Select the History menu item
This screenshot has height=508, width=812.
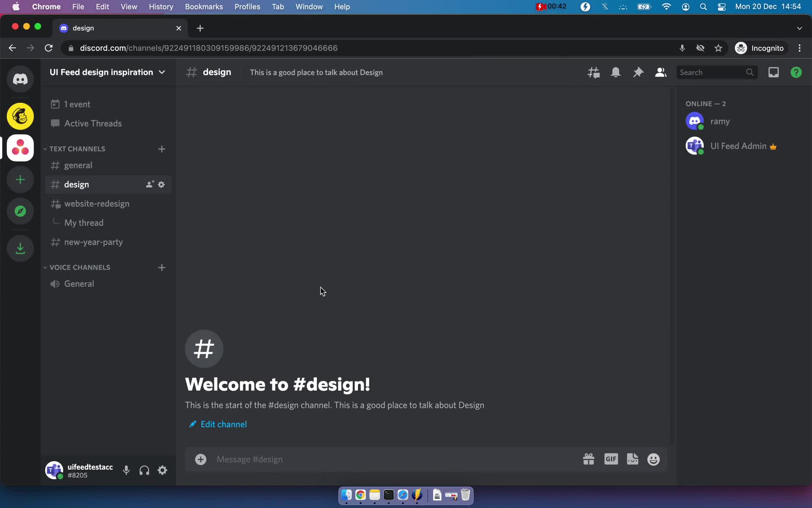pyautogui.click(x=161, y=6)
